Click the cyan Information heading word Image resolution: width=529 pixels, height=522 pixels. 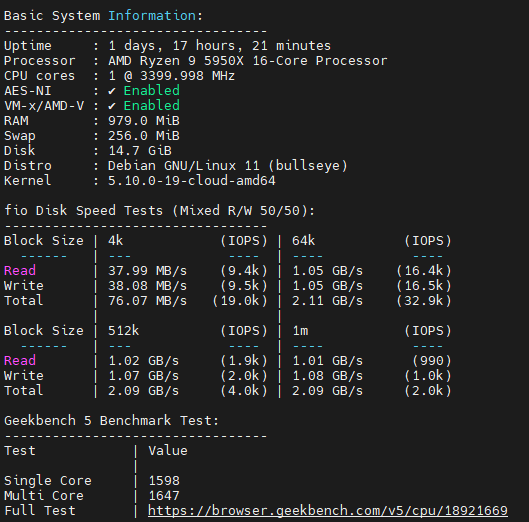tap(152, 16)
